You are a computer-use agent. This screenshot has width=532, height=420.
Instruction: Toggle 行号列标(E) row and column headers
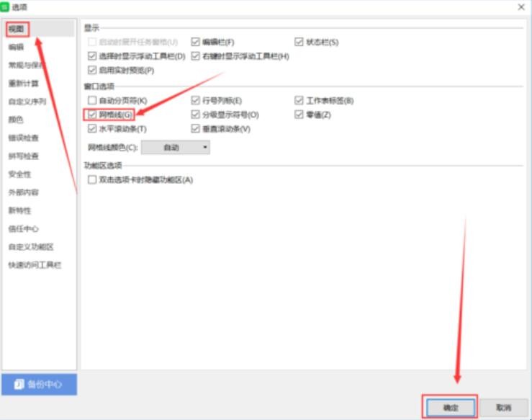(195, 101)
